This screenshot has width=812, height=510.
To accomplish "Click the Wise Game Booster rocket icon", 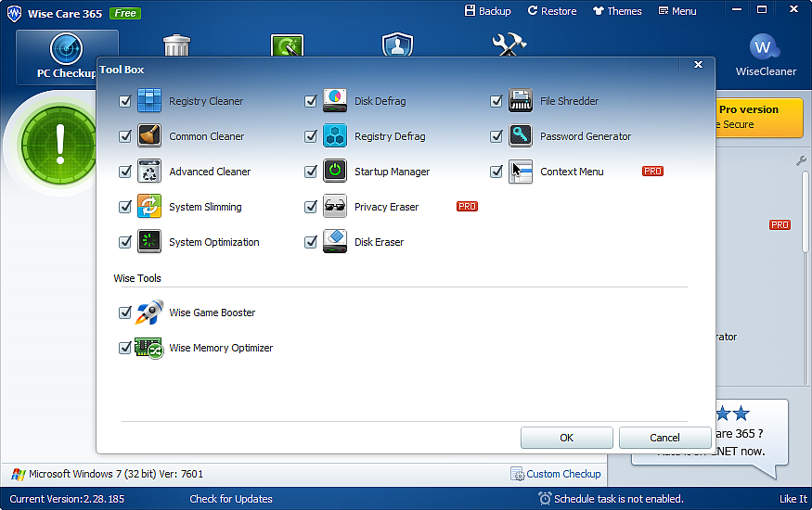I will (x=149, y=312).
